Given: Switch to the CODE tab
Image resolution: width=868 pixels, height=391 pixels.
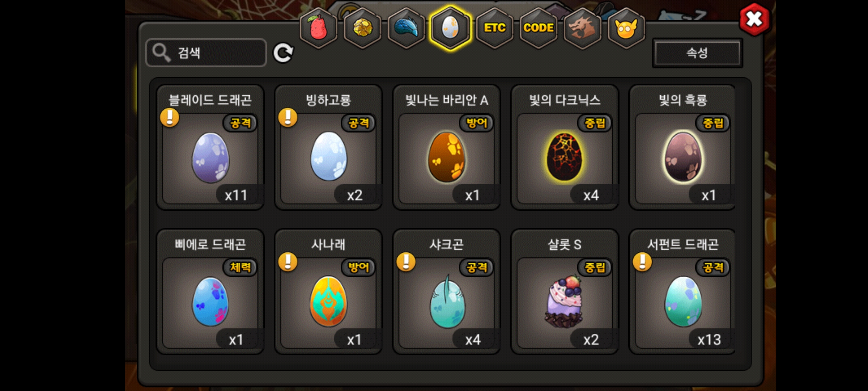Looking at the screenshot, I should coord(539,28).
